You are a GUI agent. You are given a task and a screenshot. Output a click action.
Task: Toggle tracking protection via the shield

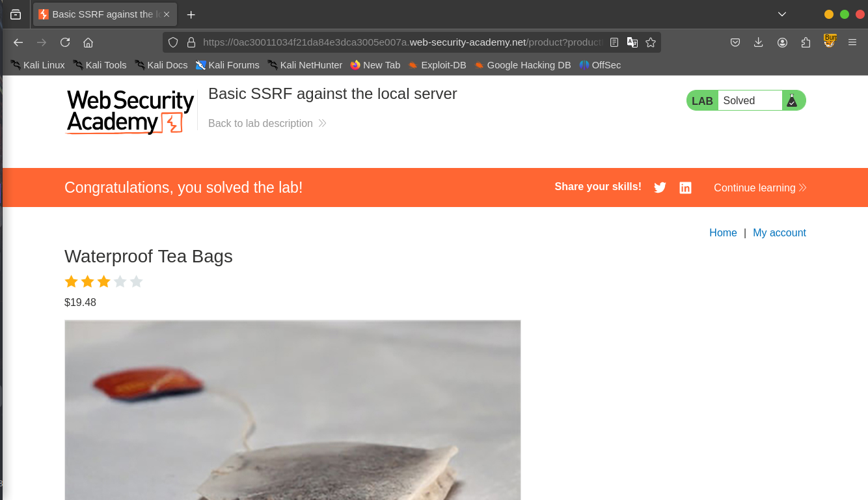(x=172, y=42)
